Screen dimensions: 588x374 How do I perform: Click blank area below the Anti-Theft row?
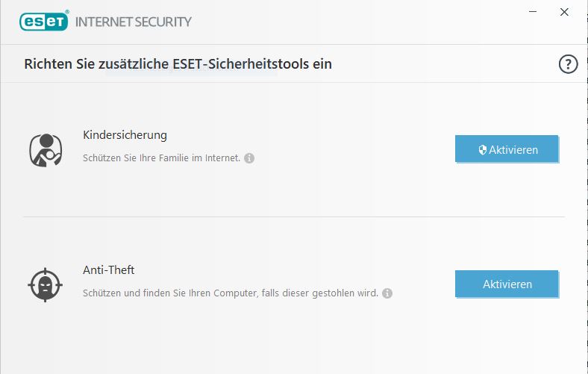click(x=294, y=340)
